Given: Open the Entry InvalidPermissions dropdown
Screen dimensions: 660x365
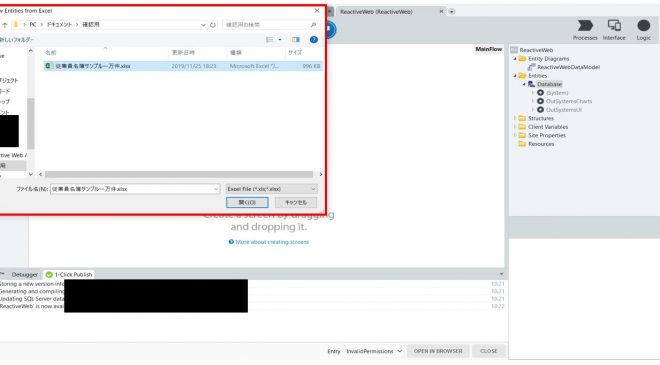Looking at the screenshot, I should [374, 351].
